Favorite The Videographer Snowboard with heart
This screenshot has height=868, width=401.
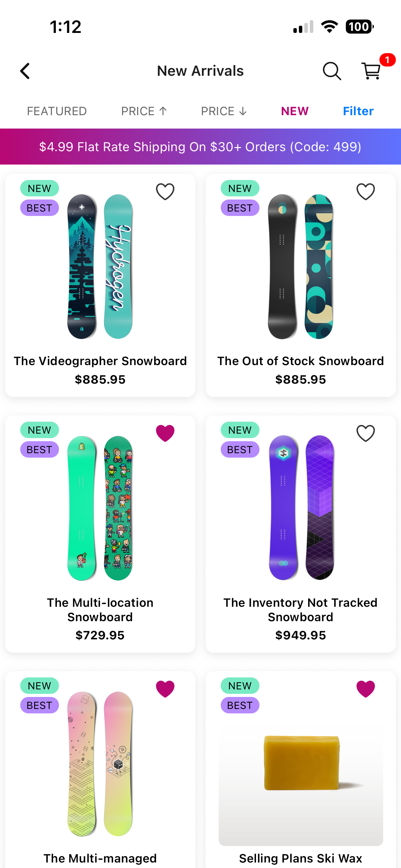click(x=165, y=191)
